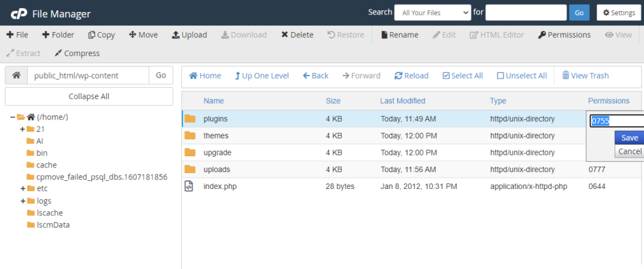Click the public_html/wp-content path field

click(88, 75)
